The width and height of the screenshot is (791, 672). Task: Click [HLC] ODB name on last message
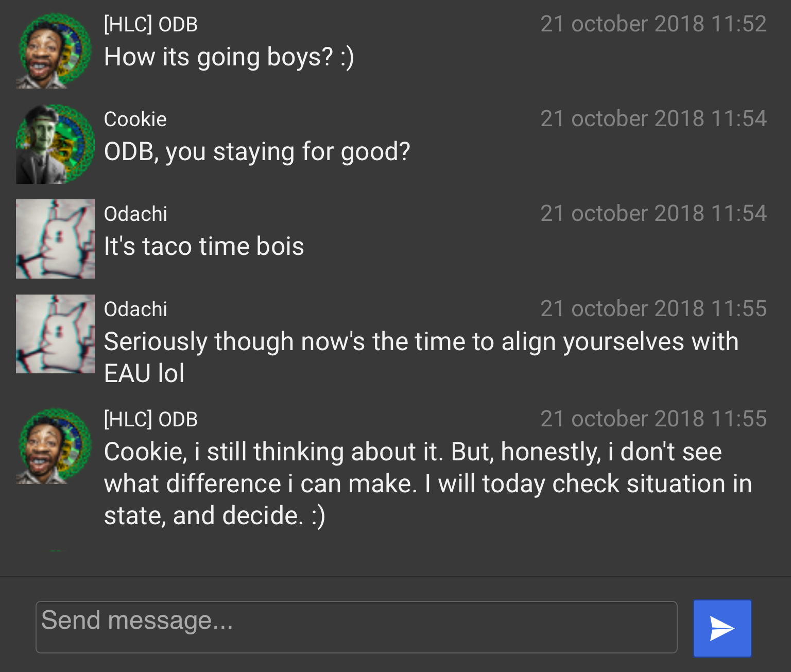pyautogui.click(x=151, y=420)
